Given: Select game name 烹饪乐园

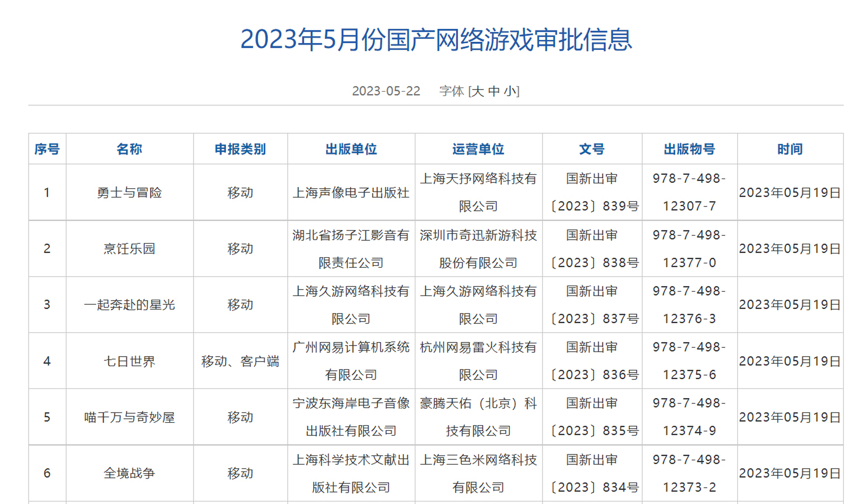Looking at the screenshot, I should (x=129, y=249).
